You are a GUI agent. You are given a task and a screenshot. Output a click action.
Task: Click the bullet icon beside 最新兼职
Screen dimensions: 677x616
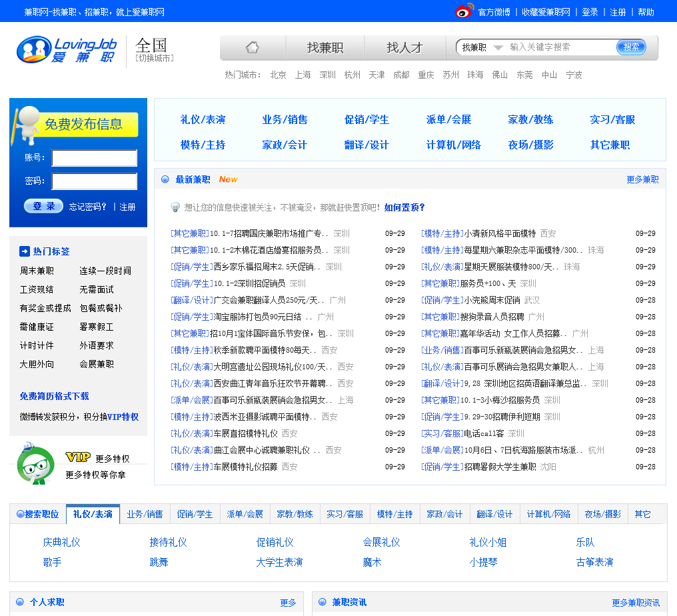tap(165, 179)
